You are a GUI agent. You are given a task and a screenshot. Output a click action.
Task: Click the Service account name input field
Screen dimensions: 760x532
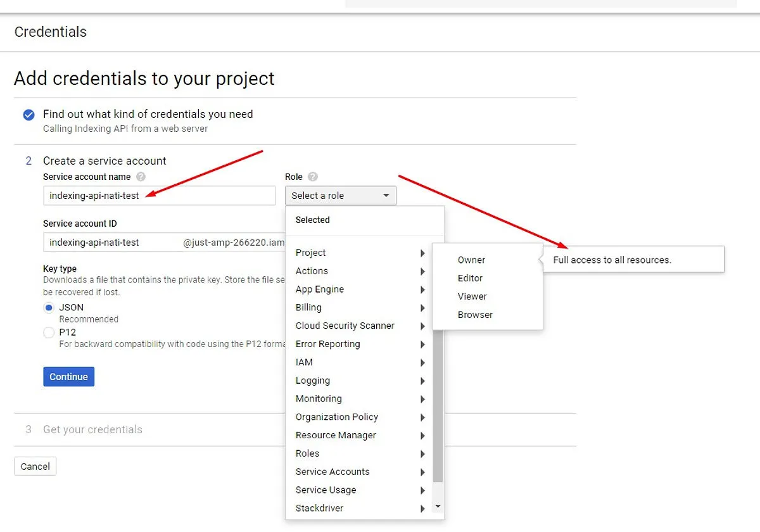click(x=158, y=196)
